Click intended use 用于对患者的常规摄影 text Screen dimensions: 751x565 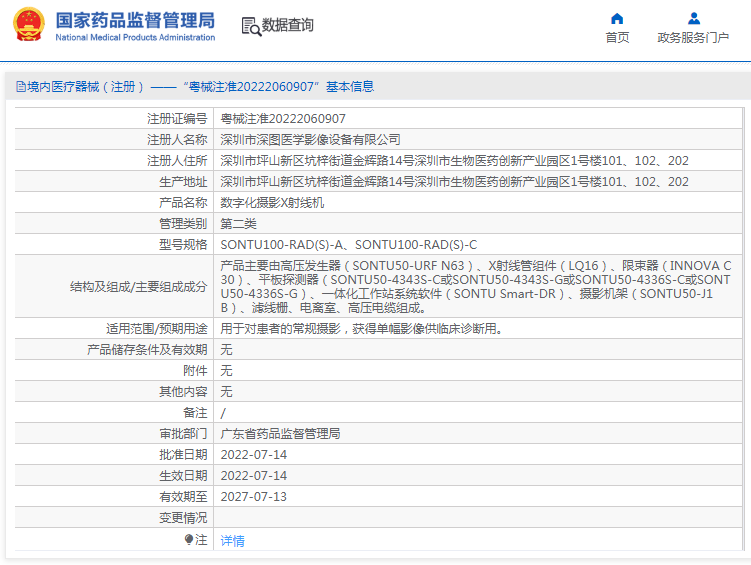coord(361,329)
